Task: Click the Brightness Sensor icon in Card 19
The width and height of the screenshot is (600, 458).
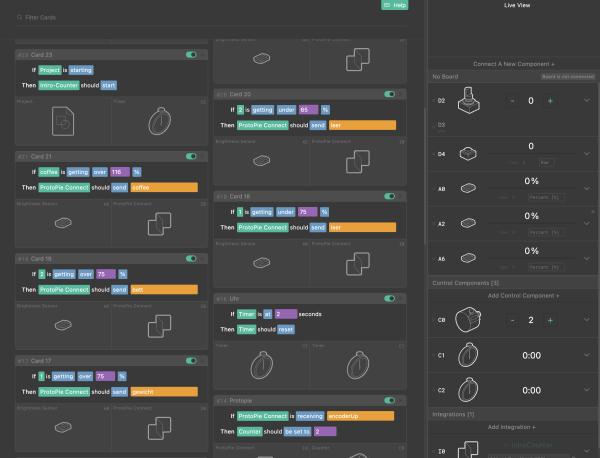Action: [63, 325]
